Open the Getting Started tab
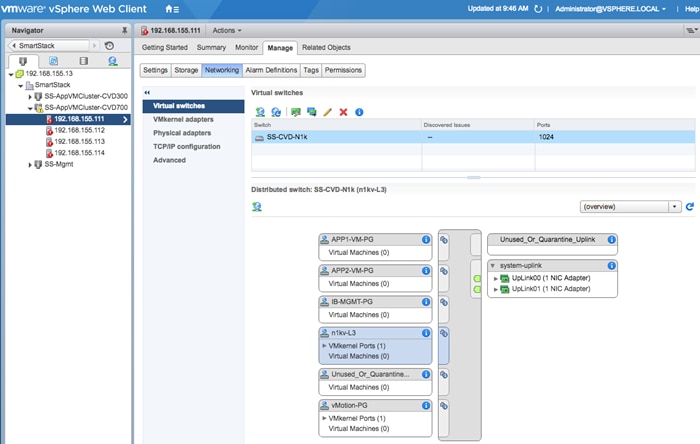Screen dimensions: 700x444 pyautogui.click(x=165, y=47)
